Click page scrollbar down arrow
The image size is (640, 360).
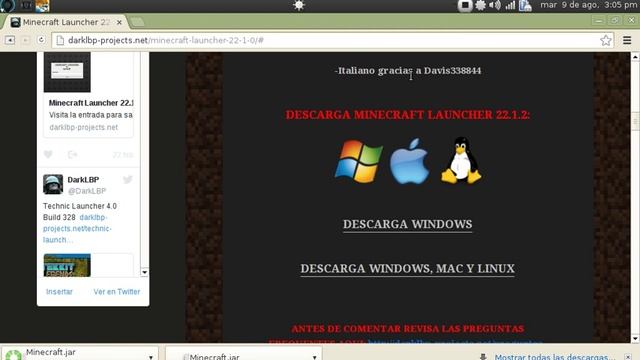pyautogui.click(x=635, y=338)
